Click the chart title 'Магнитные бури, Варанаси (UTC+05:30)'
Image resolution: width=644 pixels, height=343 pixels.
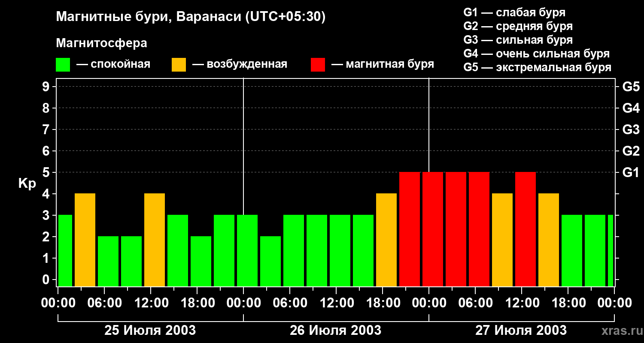191,17
